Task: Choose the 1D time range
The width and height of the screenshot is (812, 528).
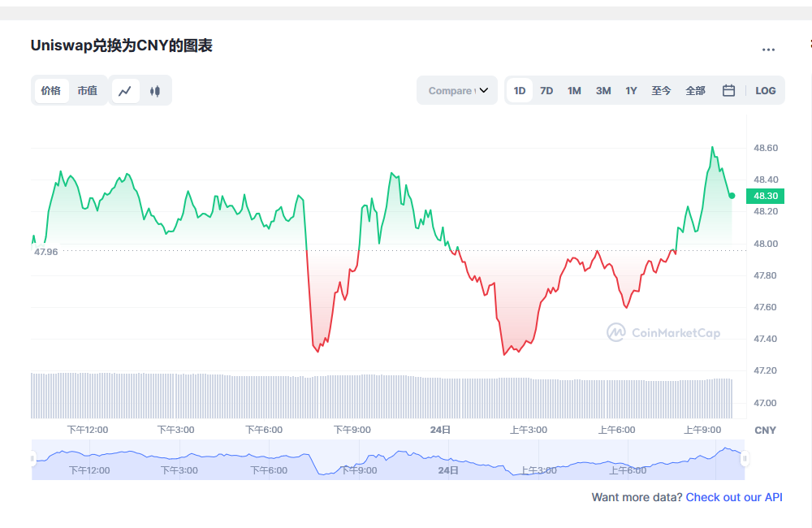Action: click(x=520, y=91)
